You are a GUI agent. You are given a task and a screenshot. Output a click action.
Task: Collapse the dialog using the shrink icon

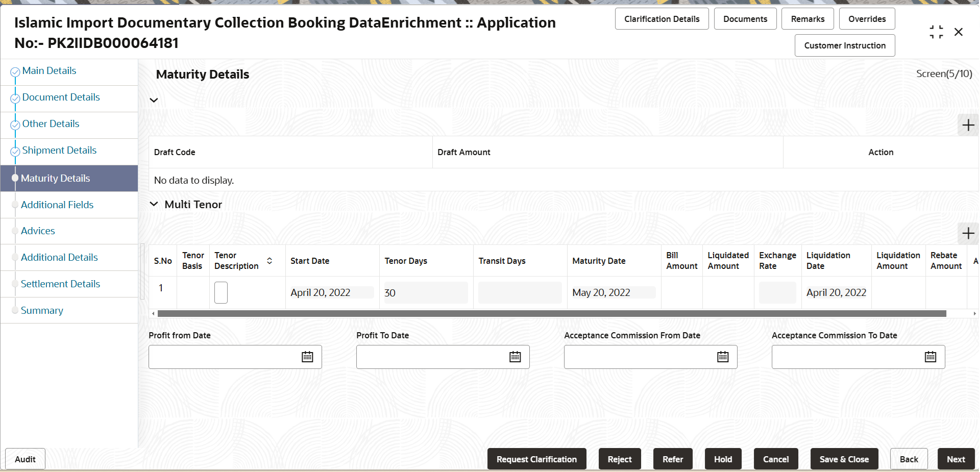click(936, 32)
